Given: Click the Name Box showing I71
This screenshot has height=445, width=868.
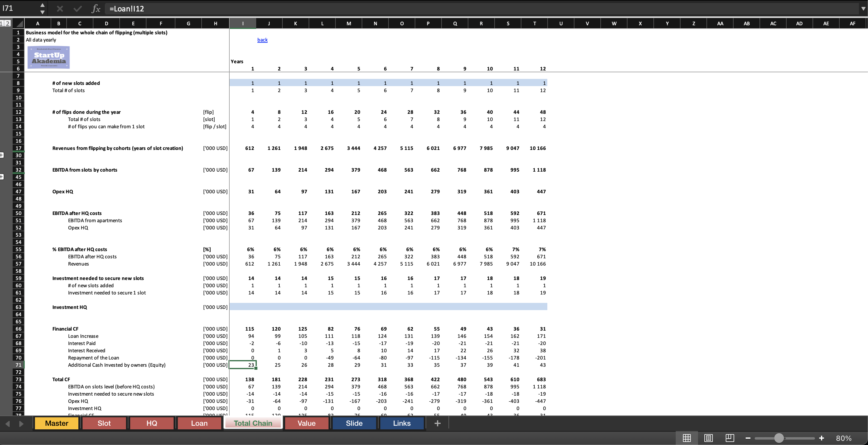Looking at the screenshot, I should coord(20,8).
